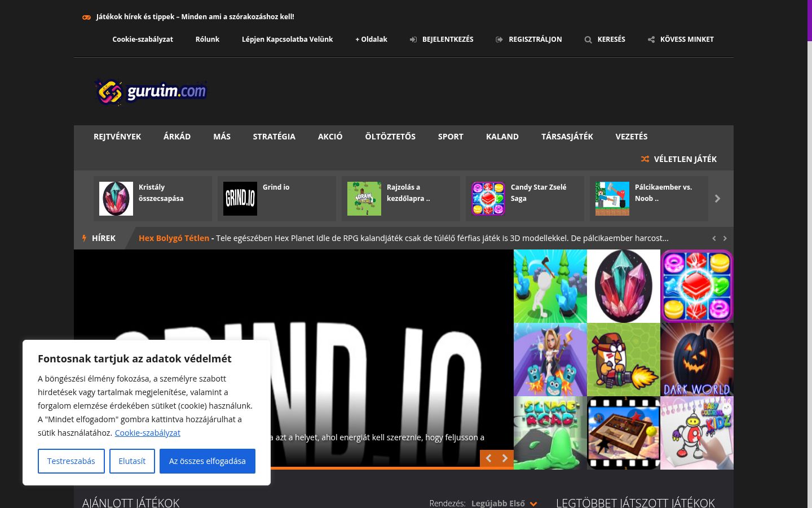Click the share icon beside KÖVESS MINKET
Screen dimensions: 812x508
(x=651, y=40)
